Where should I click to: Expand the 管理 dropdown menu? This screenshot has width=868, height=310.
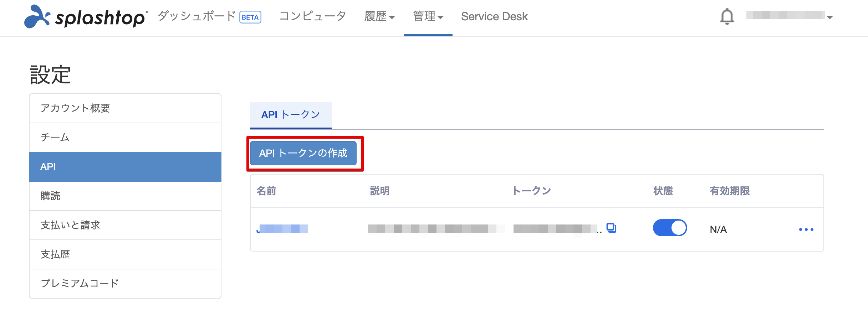tap(428, 16)
